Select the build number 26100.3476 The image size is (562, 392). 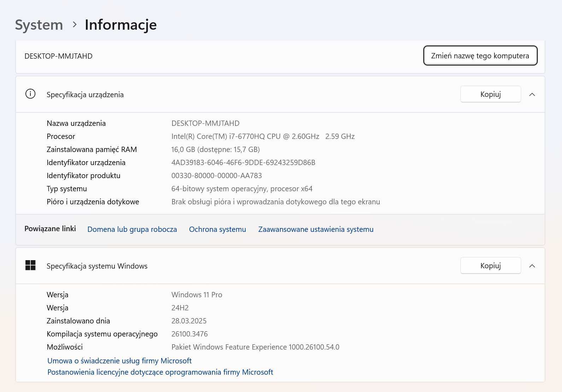189,334
